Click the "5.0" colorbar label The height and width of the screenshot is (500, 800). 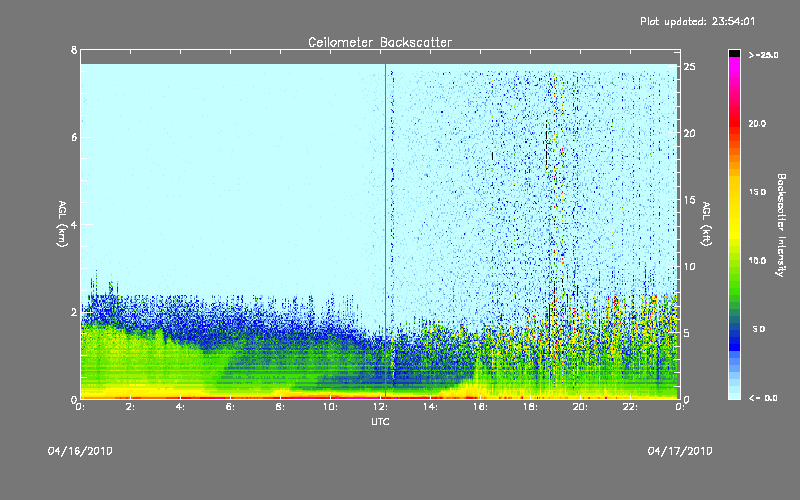coord(759,329)
